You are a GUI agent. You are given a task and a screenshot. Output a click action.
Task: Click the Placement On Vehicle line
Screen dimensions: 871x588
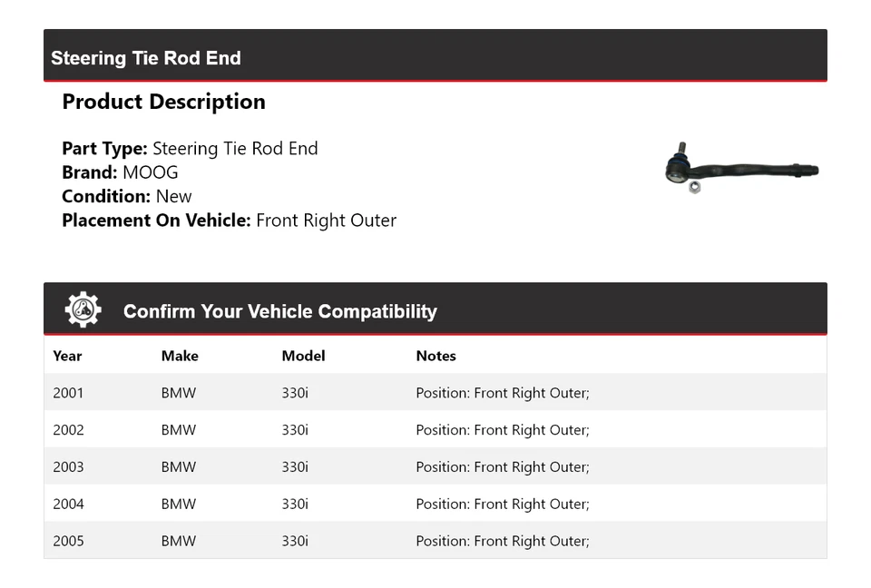(x=229, y=220)
